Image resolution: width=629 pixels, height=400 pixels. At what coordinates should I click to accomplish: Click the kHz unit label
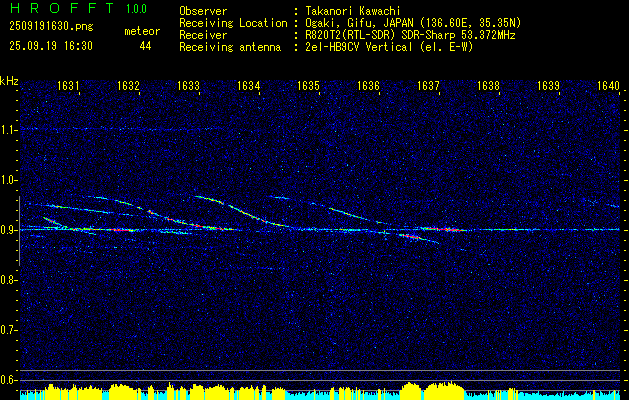tap(9, 81)
